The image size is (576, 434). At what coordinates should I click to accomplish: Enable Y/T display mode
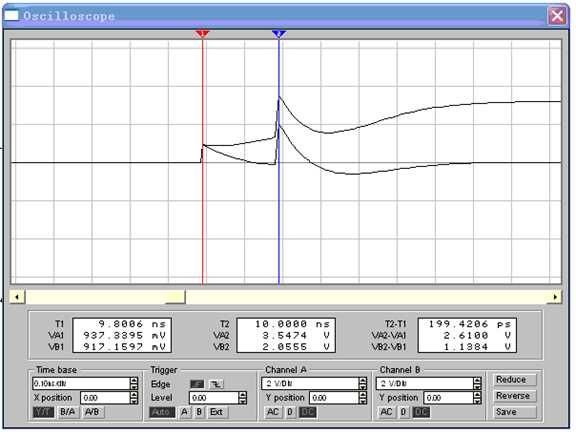pyautogui.click(x=43, y=412)
